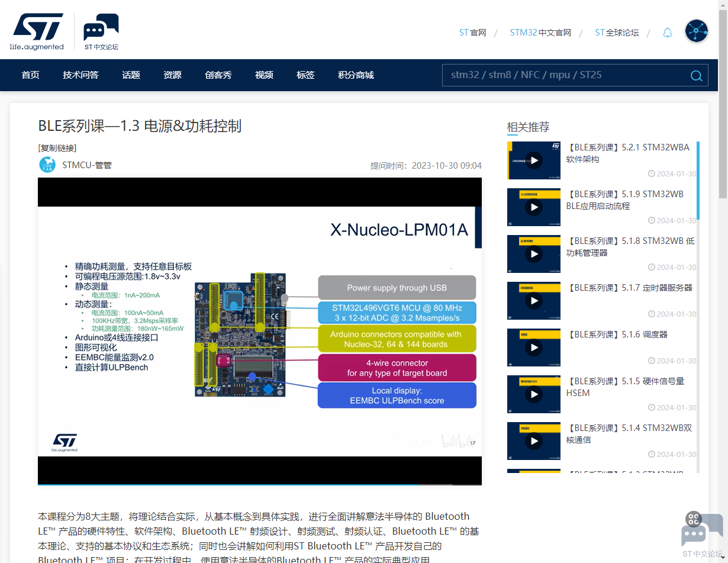Click the floating ST中文论坛 chat widget
The width and height of the screenshot is (728, 563).
[x=702, y=535]
